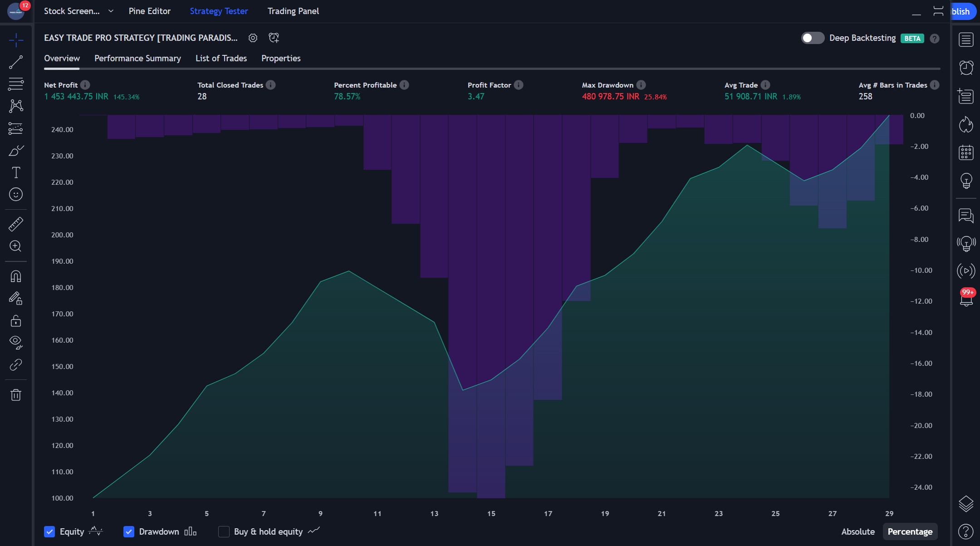
Task: Enable Buy & hold equity checkbox
Action: 224,531
